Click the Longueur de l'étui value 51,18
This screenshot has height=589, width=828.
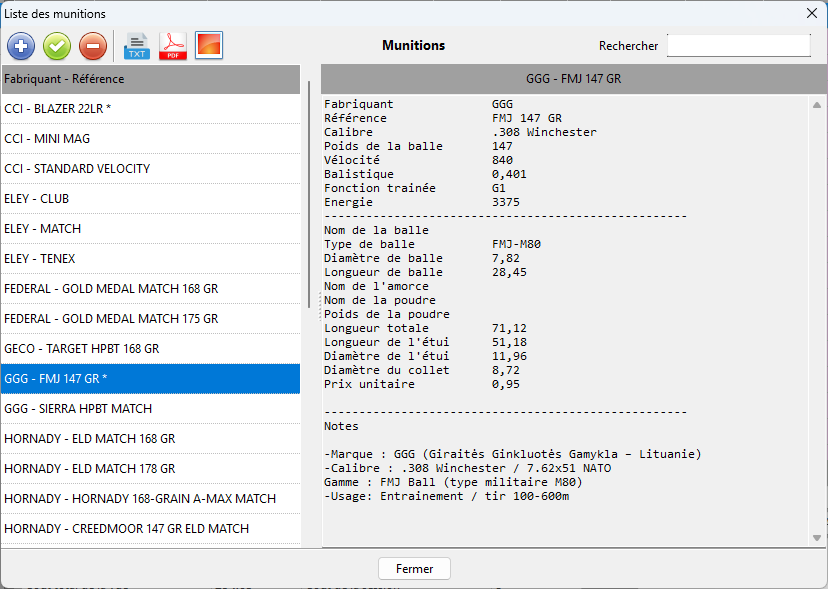509,342
